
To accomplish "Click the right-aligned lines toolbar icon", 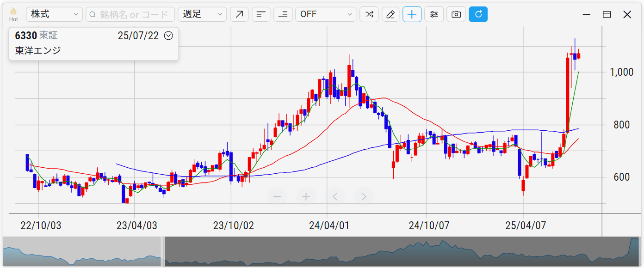I will (x=283, y=14).
